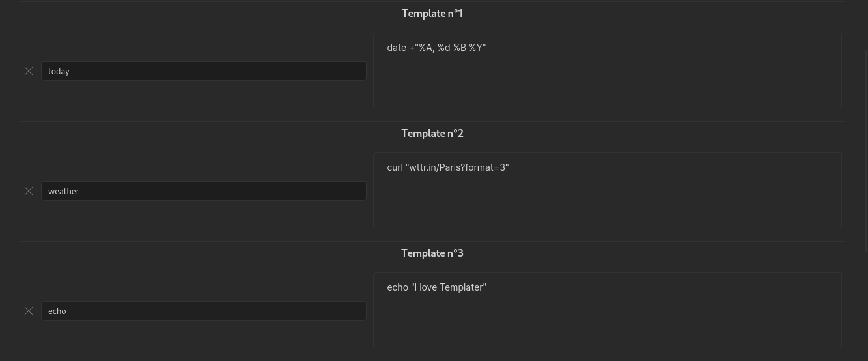Click the "I love Templater" command box

coord(607,318)
